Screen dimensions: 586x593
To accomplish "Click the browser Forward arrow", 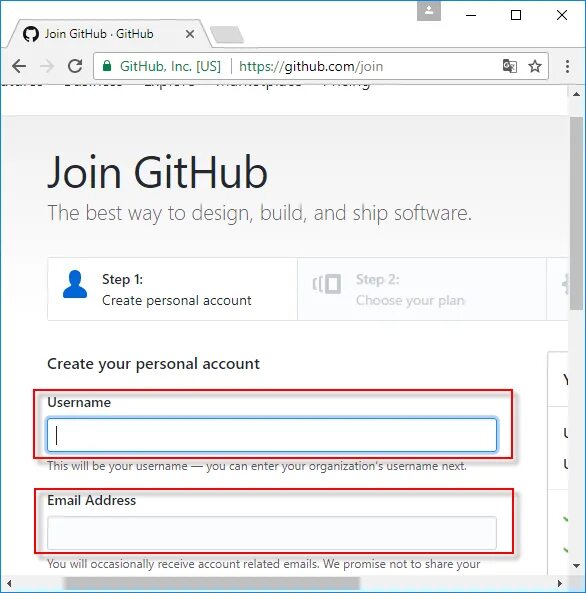I will 47,66.
